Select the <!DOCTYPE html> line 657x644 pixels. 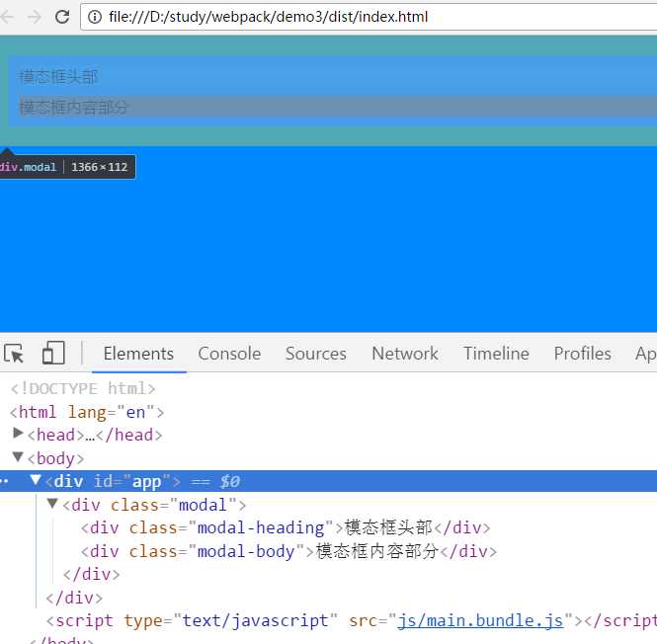[83, 388]
